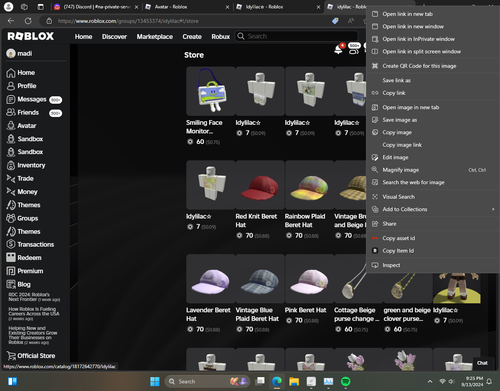500x391 pixels.
Task: Click the browser back arrow
Action: tap(11, 21)
